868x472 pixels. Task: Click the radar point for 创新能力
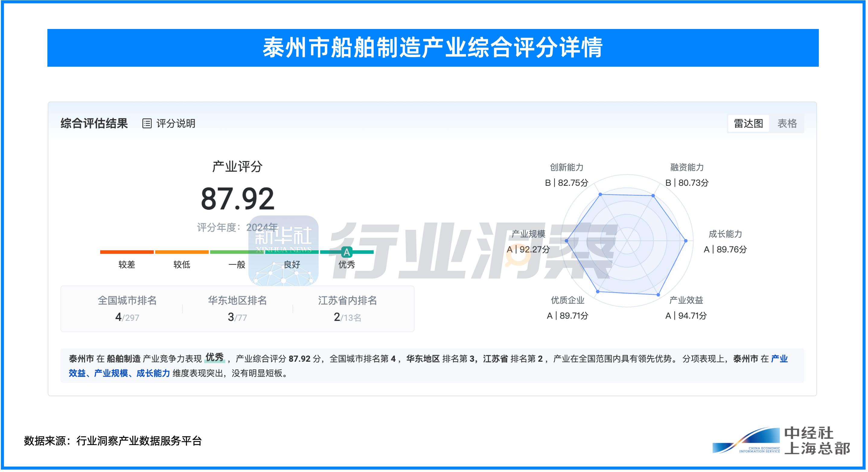click(600, 194)
